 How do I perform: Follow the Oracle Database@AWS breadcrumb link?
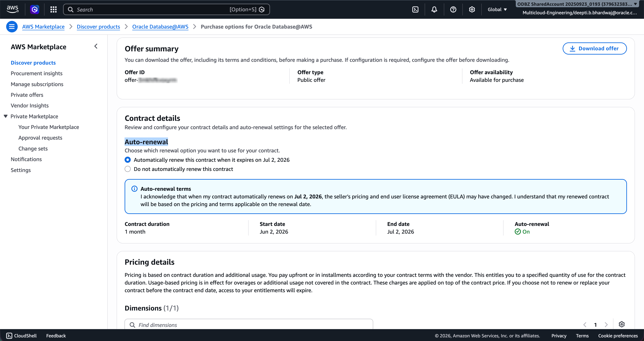pos(160,27)
